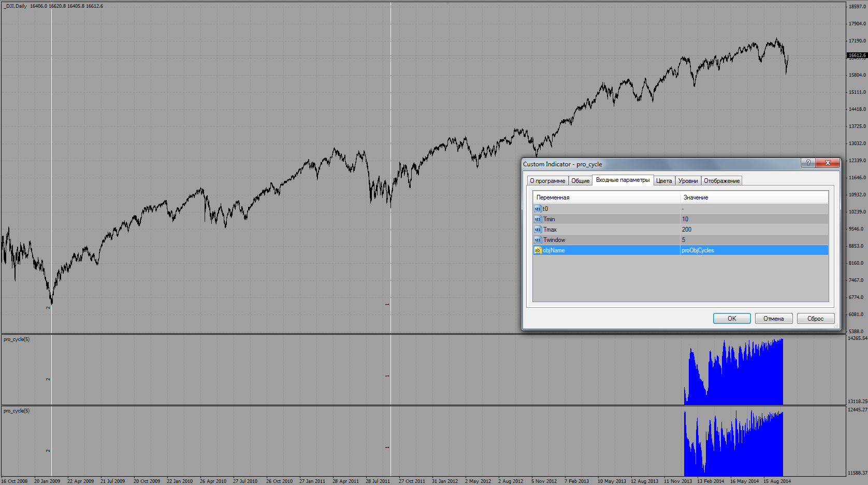
Task: Switch to the Цвета tab
Action: click(663, 181)
